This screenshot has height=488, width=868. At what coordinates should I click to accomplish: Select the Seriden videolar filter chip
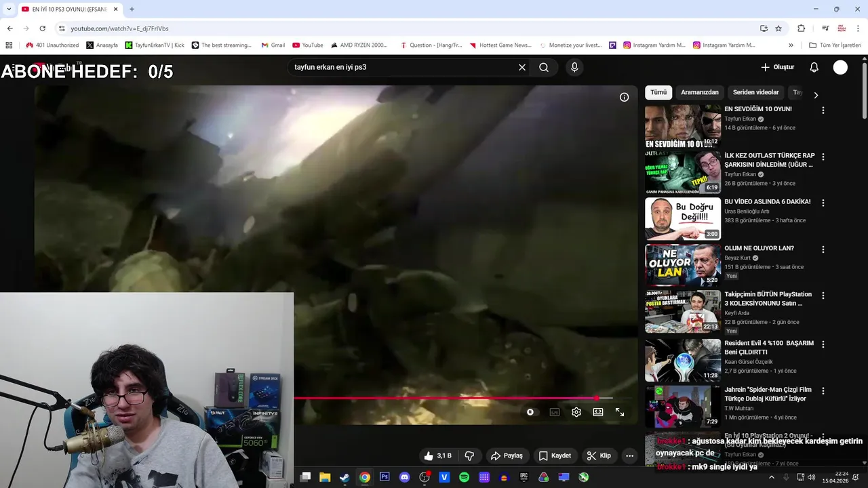click(x=755, y=92)
